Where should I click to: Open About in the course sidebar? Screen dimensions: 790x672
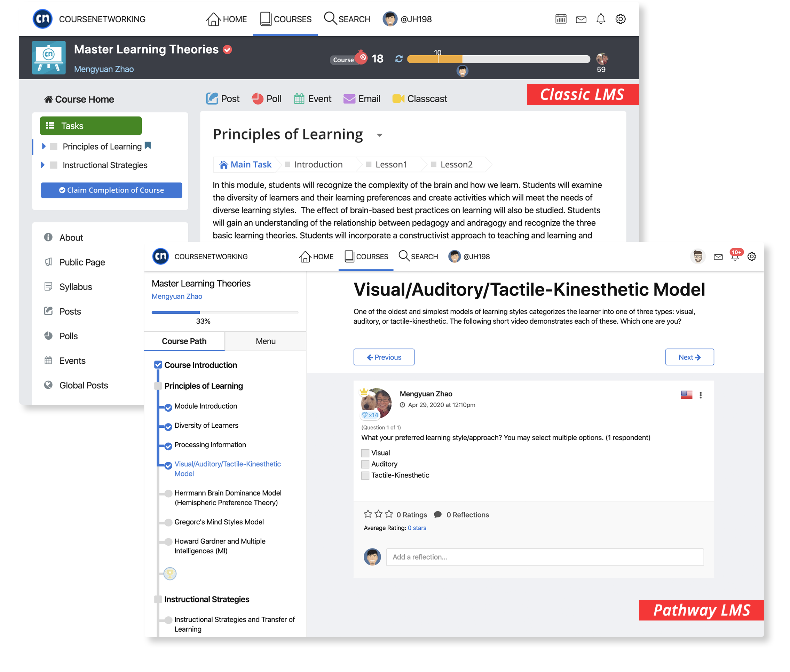coord(71,237)
